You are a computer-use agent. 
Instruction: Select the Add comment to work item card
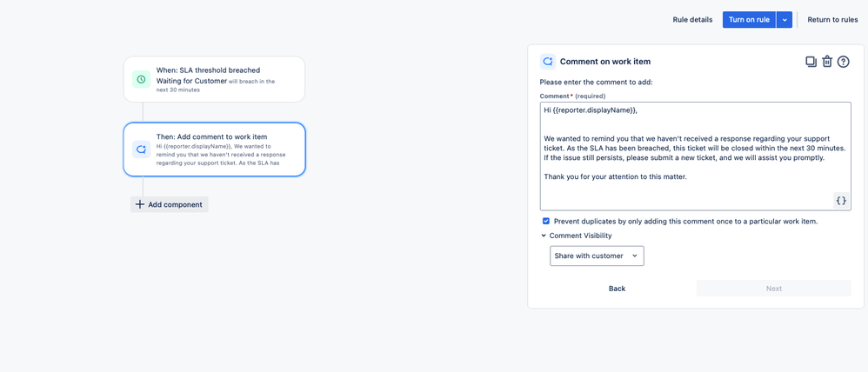point(214,149)
